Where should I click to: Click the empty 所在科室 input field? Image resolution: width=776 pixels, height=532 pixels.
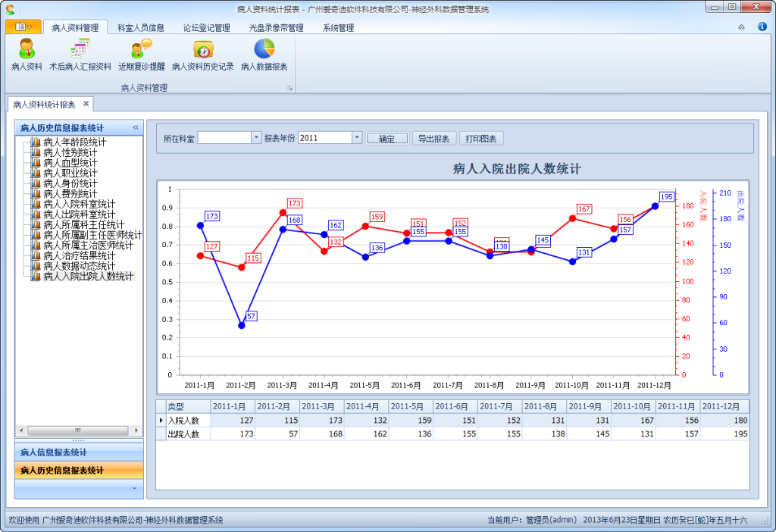(224, 138)
